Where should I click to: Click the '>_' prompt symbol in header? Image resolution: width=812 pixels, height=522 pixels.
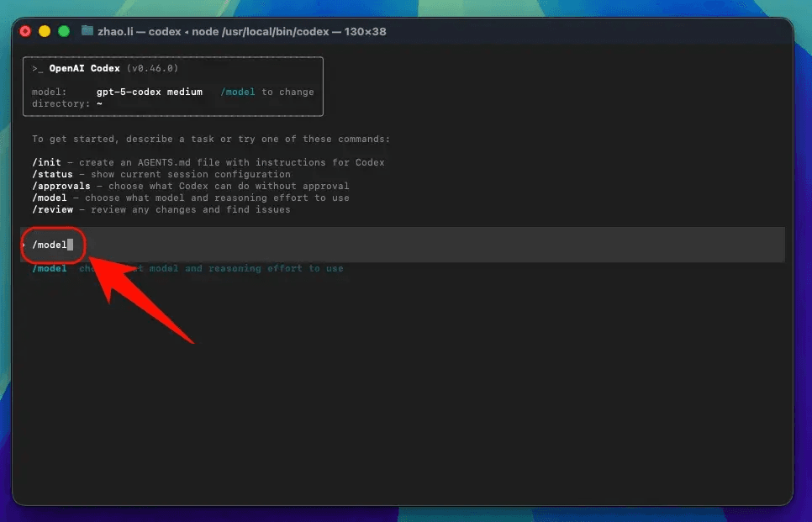click(x=37, y=68)
